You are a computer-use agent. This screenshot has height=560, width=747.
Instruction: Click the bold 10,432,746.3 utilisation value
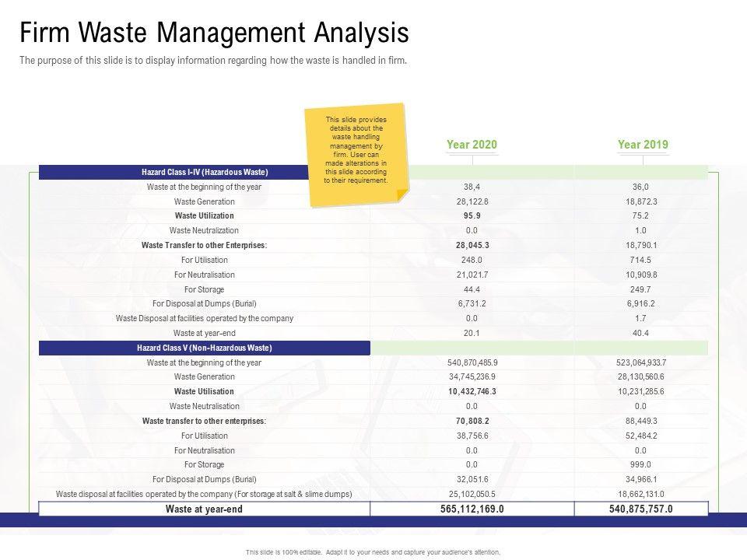[x=472, y=391]
